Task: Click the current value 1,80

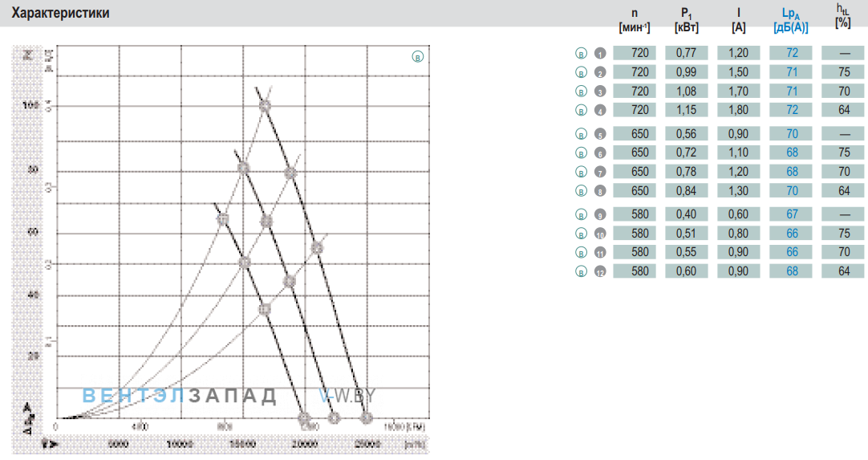Action: 739,110
